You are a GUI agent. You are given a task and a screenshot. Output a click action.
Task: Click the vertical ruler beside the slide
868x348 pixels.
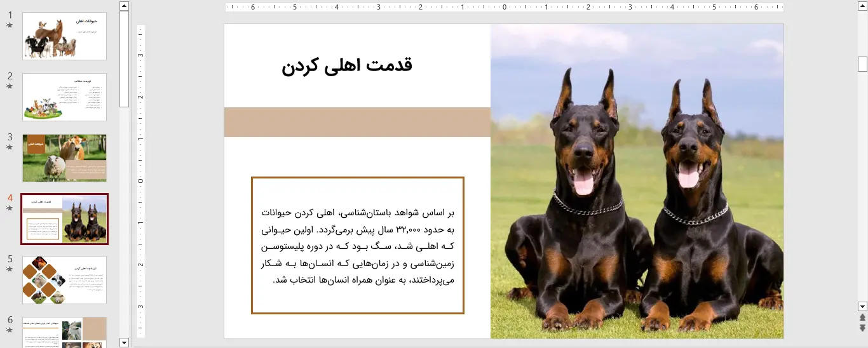point(141,181)
